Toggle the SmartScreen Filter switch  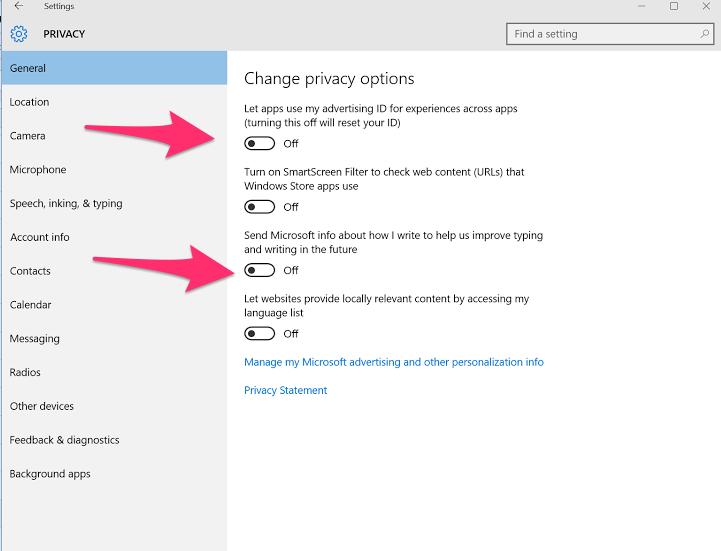[x=259, y=207]
